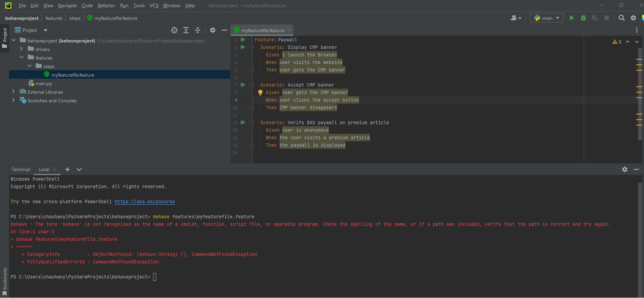Fold the Display CMP banner scenario

(x=252, y=47)
